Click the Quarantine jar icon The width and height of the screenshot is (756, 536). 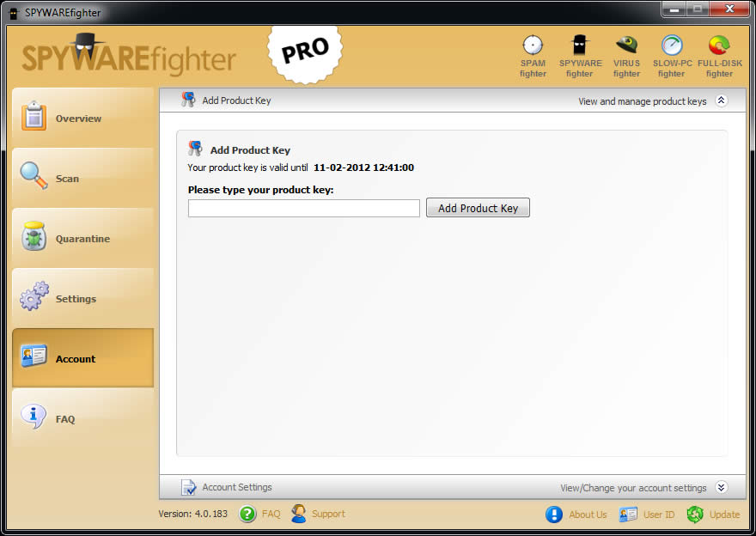coord(34,236)
